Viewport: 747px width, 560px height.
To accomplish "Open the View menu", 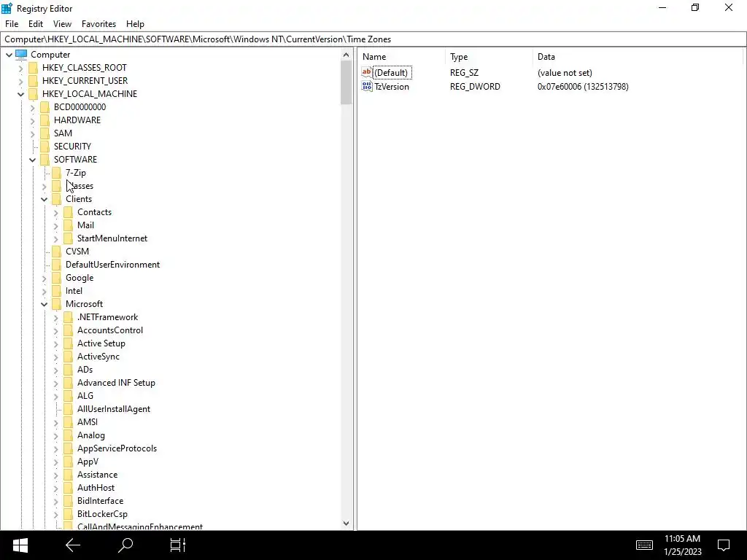I will click(x=62, y=24).
